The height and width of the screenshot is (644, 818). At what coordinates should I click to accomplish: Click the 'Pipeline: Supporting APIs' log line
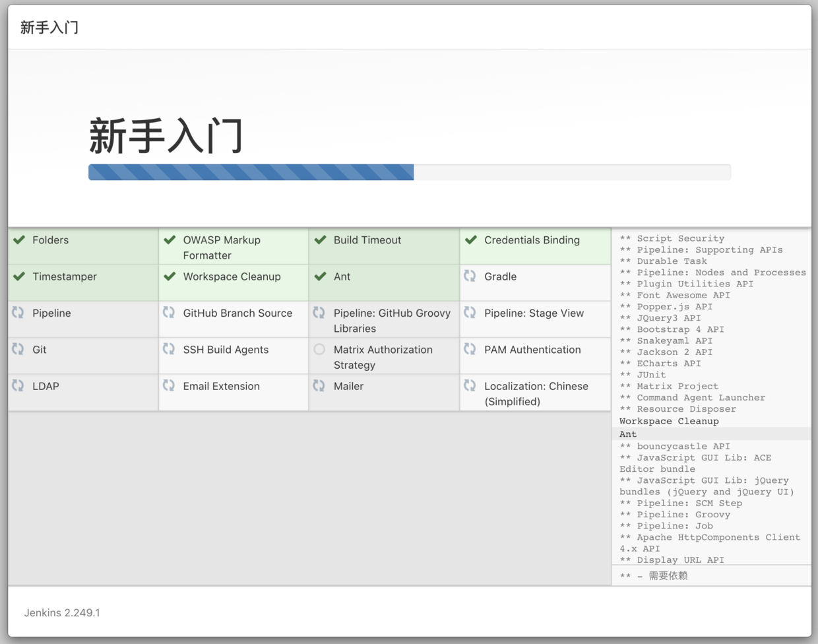point(701,249)
